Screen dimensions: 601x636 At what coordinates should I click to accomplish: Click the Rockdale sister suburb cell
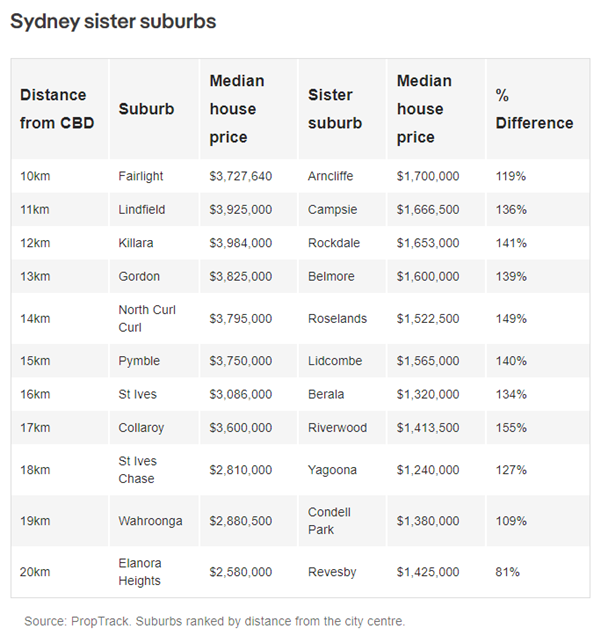tap(334, 243)
